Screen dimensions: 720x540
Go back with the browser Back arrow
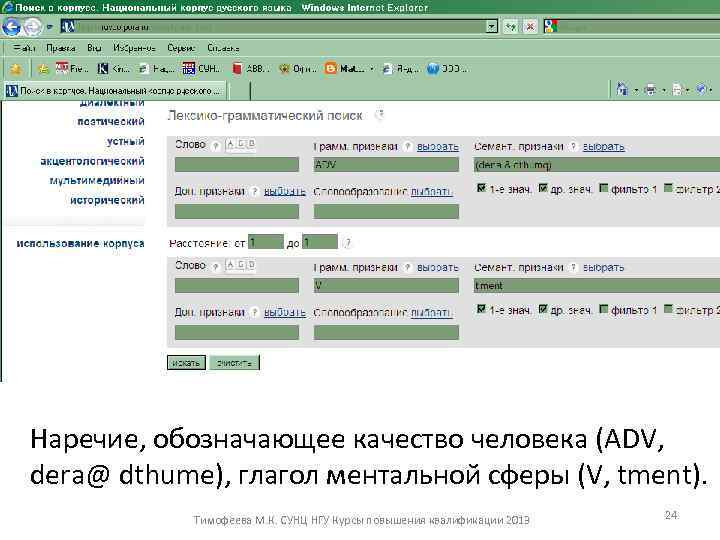pyautogui.click(x=11, y=27)
